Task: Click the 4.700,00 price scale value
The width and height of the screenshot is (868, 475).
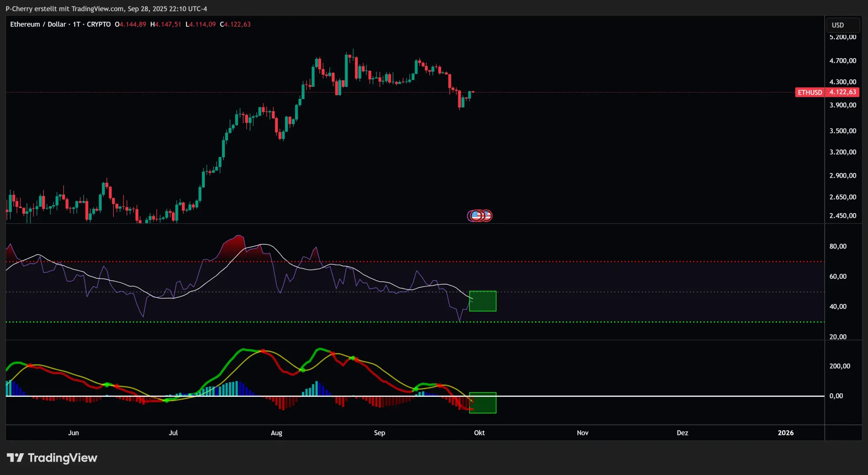Action: (843, 61)
